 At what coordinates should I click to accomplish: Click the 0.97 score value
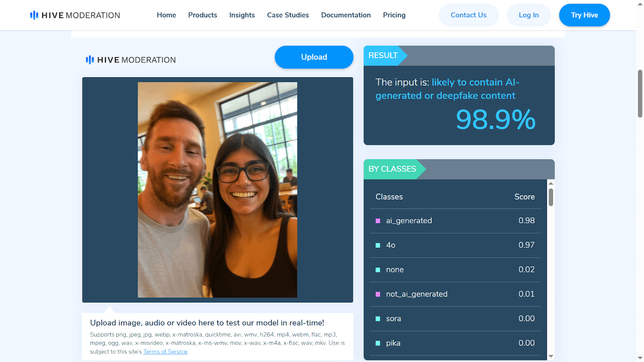526,245
